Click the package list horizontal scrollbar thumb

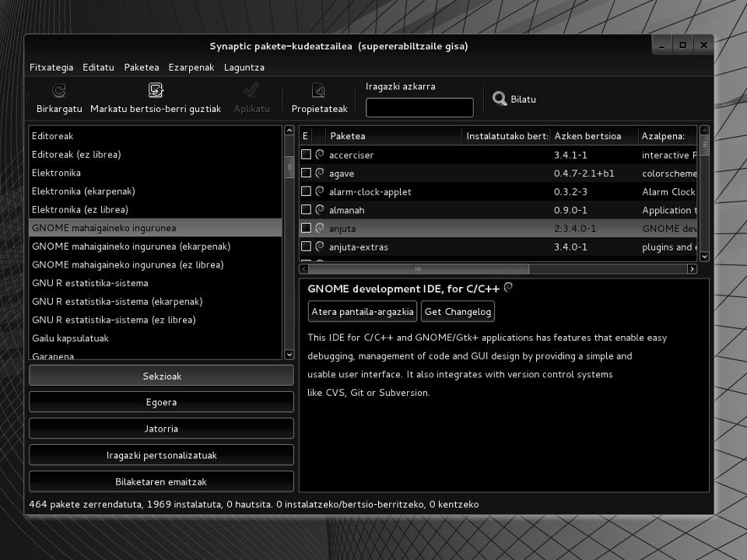click(x=419, y=269)
